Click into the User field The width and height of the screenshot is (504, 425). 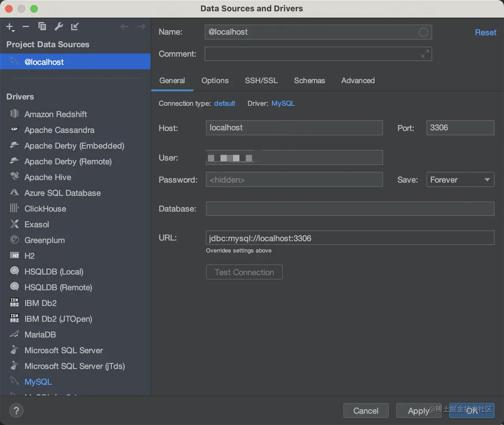point(294,157)
